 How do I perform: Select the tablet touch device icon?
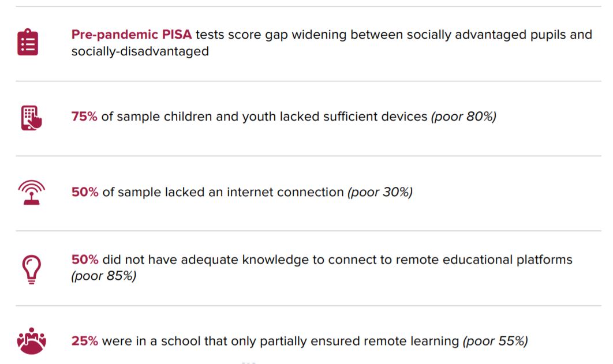click(x=31, y=118)
